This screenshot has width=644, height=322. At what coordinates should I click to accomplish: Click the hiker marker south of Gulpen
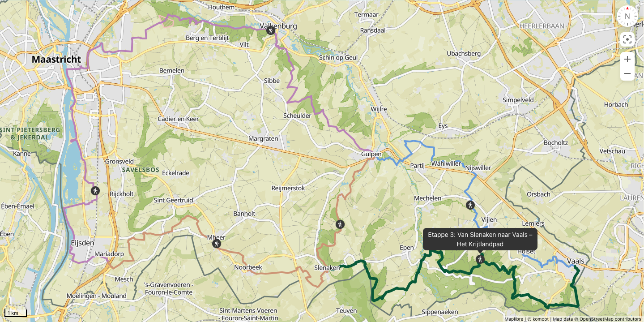coord(340,224)
